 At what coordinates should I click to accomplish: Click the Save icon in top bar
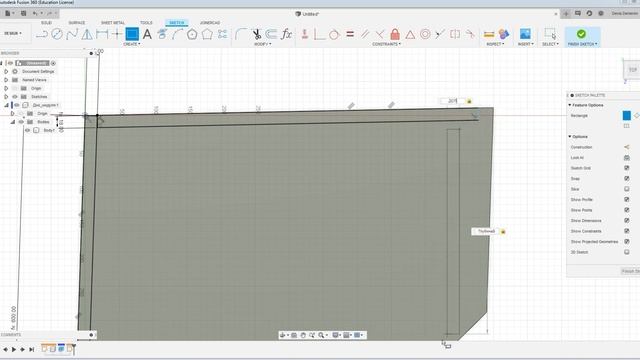tap(23, 13)
